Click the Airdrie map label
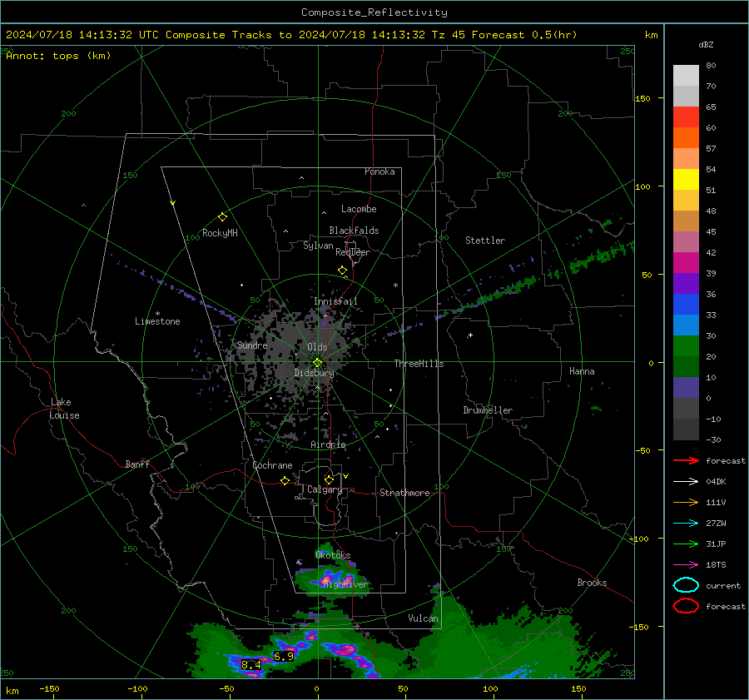This screenshot has height=700, width=749. tap(328, 444)
